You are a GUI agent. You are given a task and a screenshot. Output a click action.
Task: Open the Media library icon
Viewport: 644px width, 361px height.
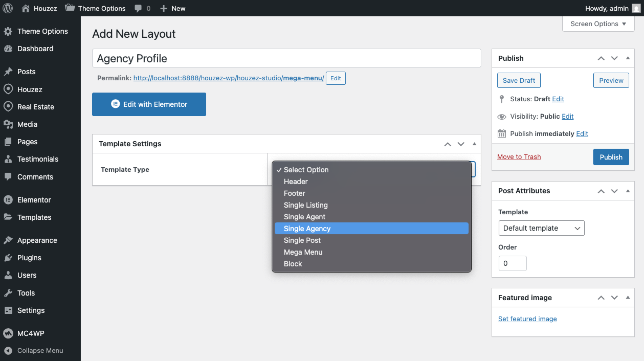click(x=8, y=124)
